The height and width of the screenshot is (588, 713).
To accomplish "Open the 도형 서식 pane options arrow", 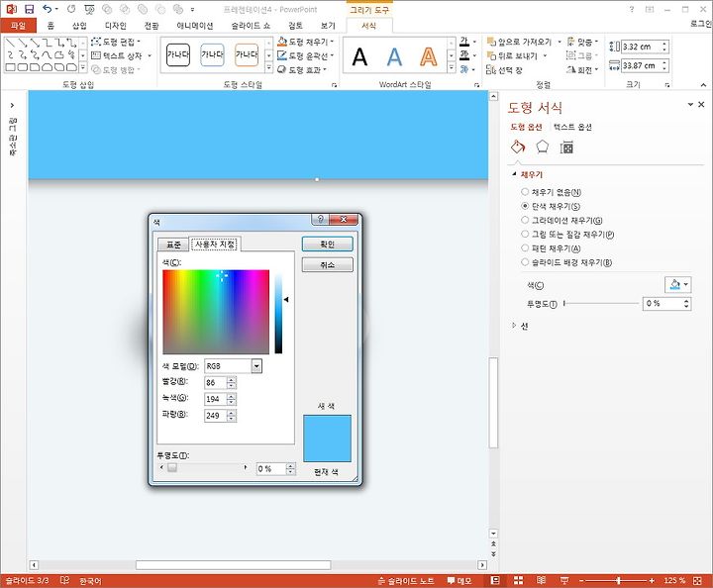I will 690,105.
